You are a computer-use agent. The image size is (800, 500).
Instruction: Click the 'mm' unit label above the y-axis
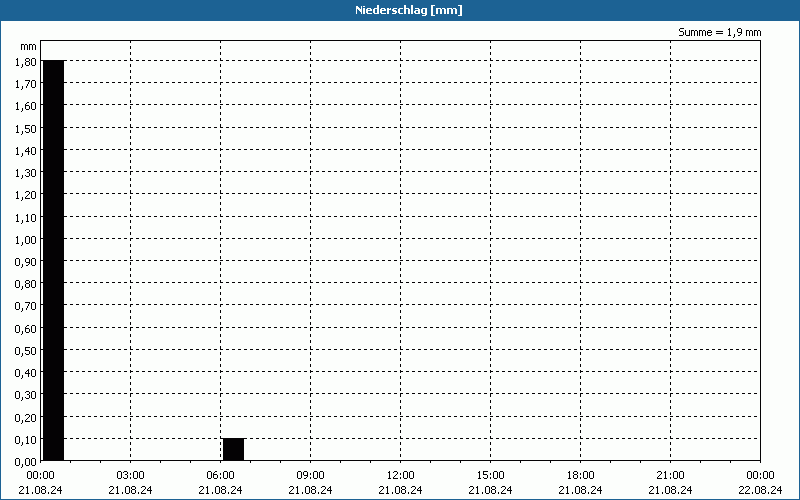click(x=29, y=46)
